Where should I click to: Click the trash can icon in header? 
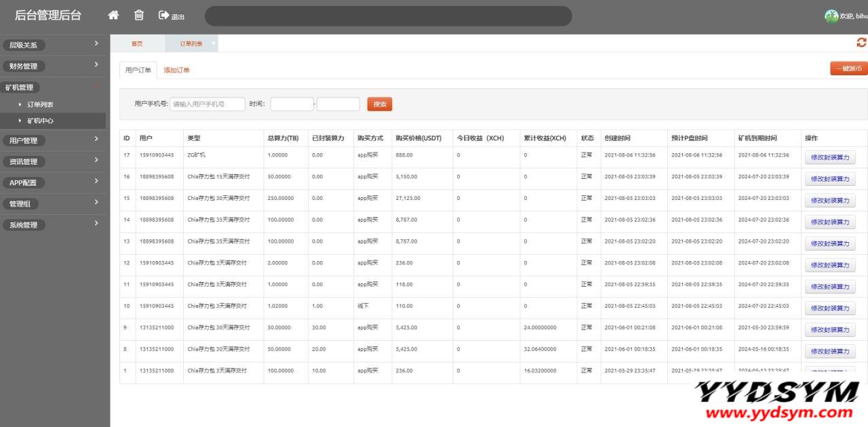click(138, 15)
